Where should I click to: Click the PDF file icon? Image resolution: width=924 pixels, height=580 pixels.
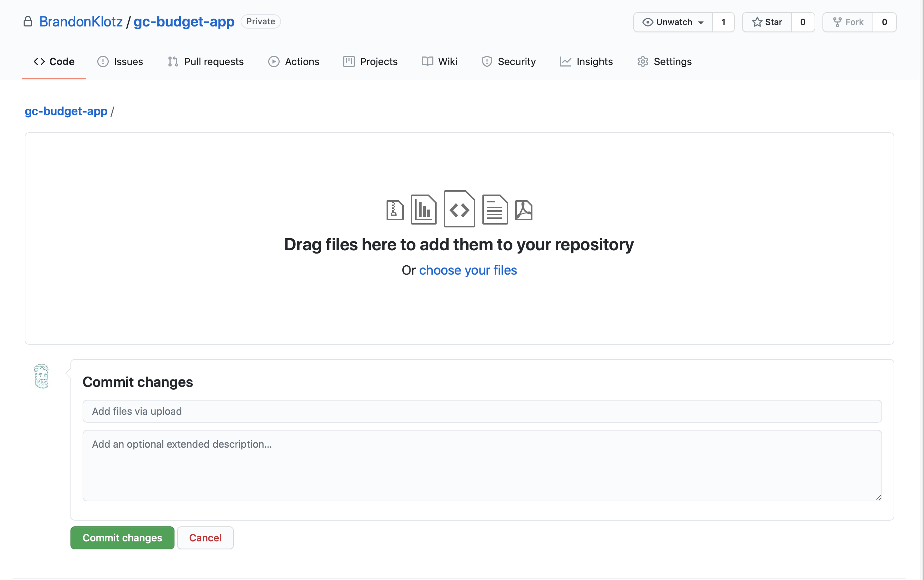click(524, 210)
